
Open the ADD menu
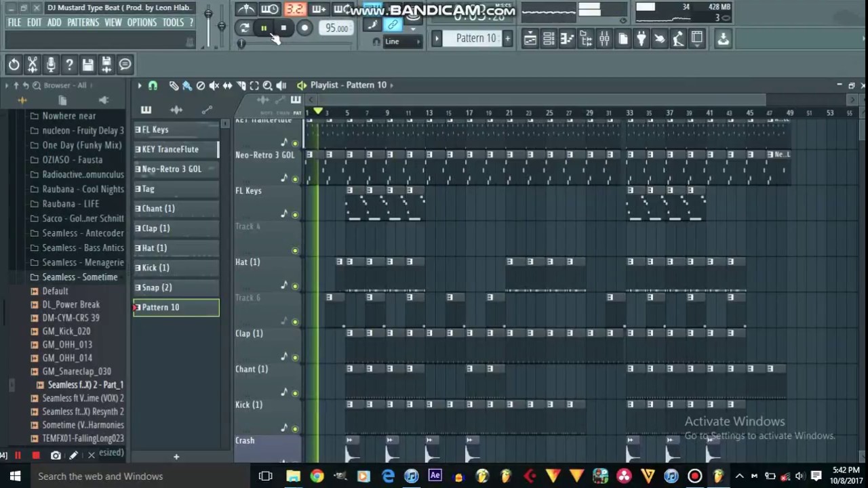pos(54,22)
